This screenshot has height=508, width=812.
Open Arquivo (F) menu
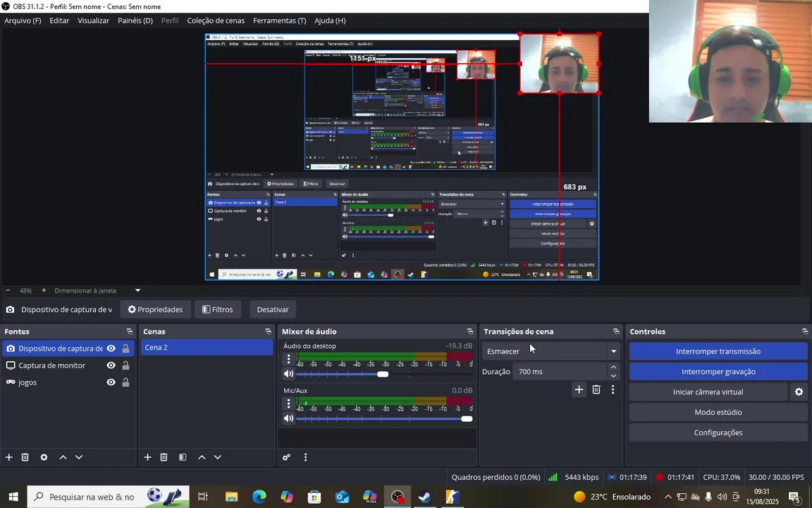(23, 20)
